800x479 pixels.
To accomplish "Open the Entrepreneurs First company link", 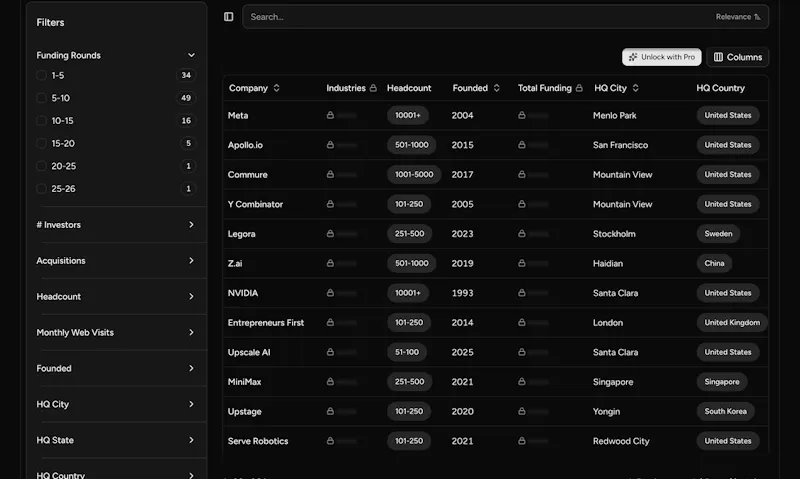I will click(266, 322).
